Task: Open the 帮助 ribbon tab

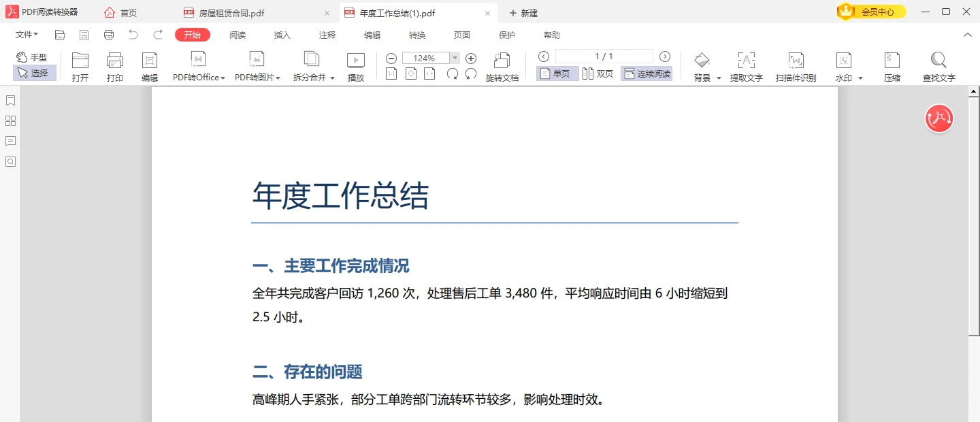Action: pyautogui.click(x=552, y=35)
